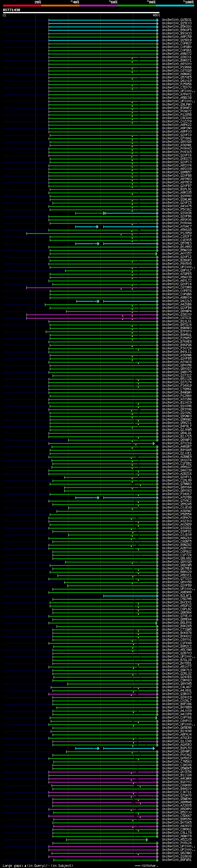This screenshot has width=197, height=868.
Task: Open hit UniRef100_Q15D19
Action: coord(176,40)
